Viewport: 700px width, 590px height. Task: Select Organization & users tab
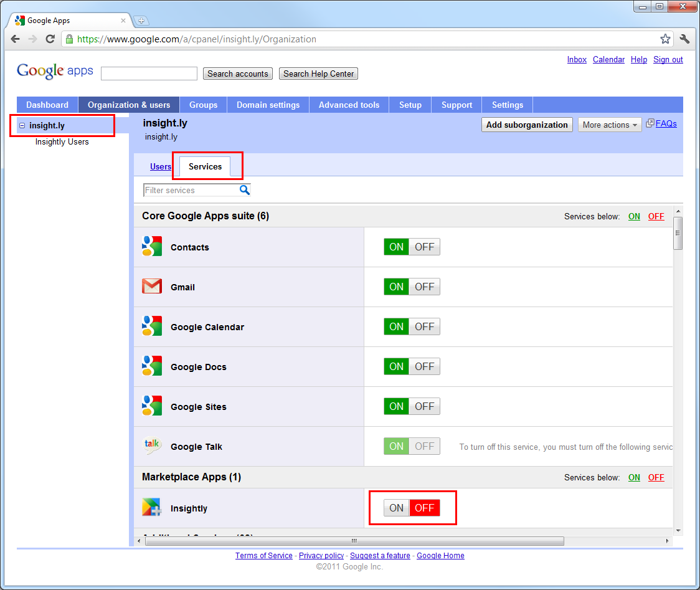(129, 105)
